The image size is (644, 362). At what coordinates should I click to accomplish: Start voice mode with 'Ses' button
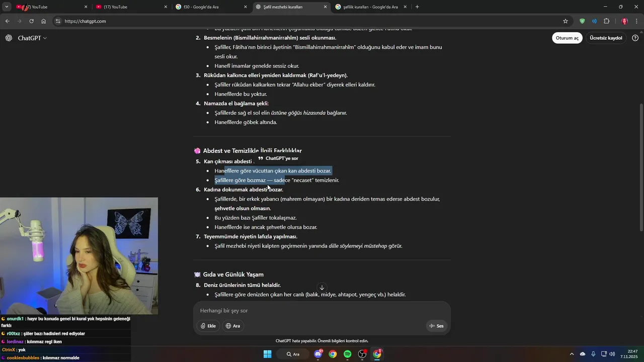(x=436, y=326)
